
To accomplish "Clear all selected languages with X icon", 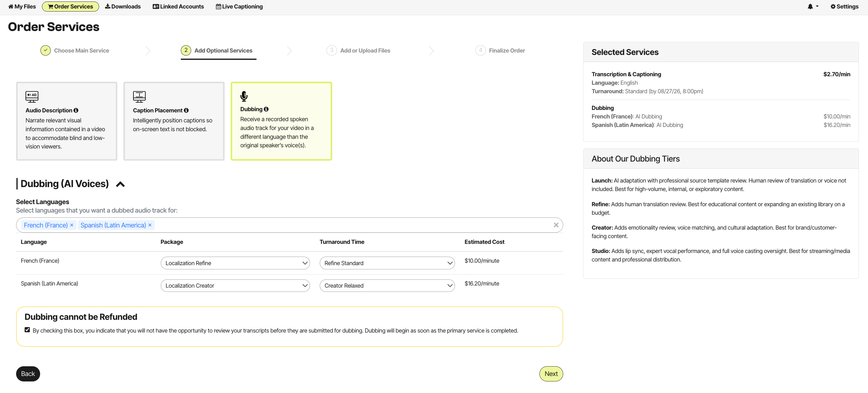I will point(556,225).
